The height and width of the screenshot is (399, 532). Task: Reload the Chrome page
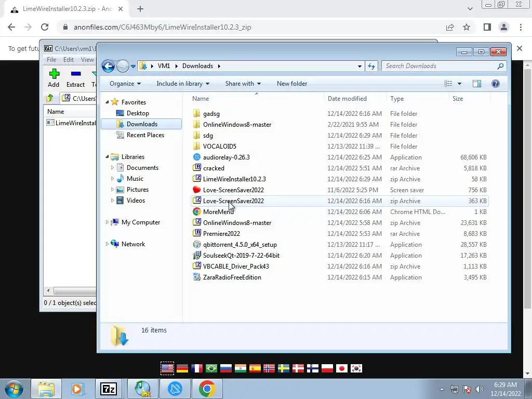pos(45,27)
